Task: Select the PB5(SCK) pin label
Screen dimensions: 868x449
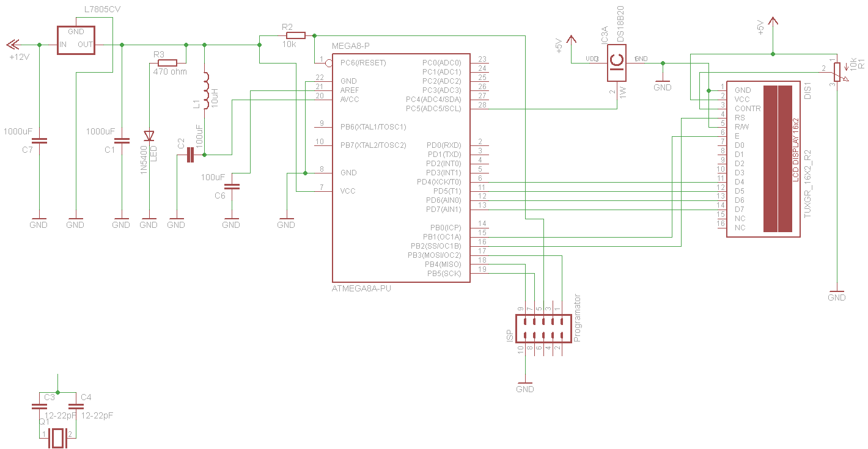Action: tap(444, 274)
